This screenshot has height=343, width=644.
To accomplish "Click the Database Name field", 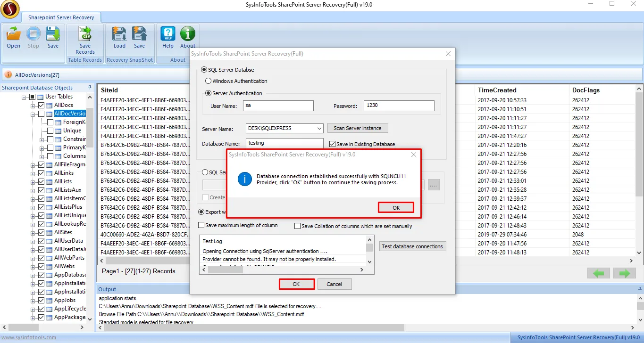I will pos(284,143).
